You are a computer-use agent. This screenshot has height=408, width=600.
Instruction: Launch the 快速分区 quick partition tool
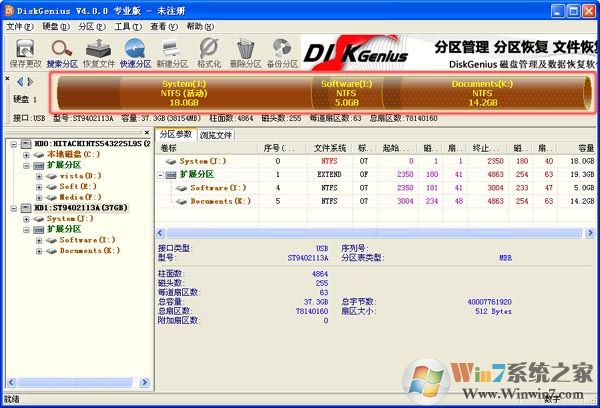coord(136,50)
